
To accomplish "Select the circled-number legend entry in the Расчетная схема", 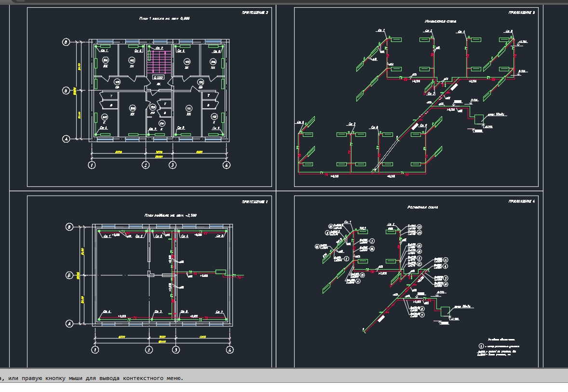I will coord(499,346).
